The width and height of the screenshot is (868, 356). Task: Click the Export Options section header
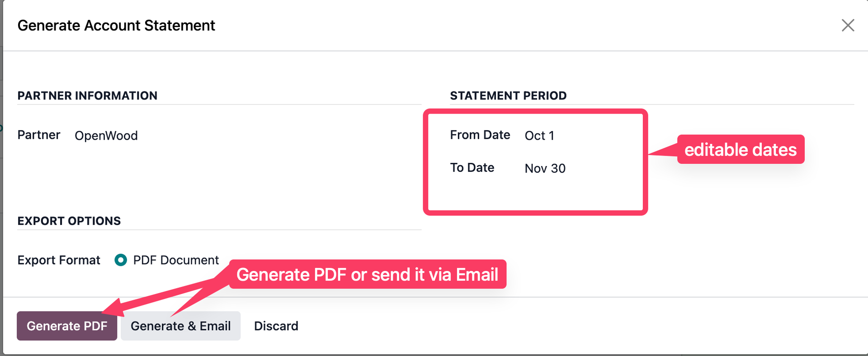pyautogui.click(x=69, y=221)
